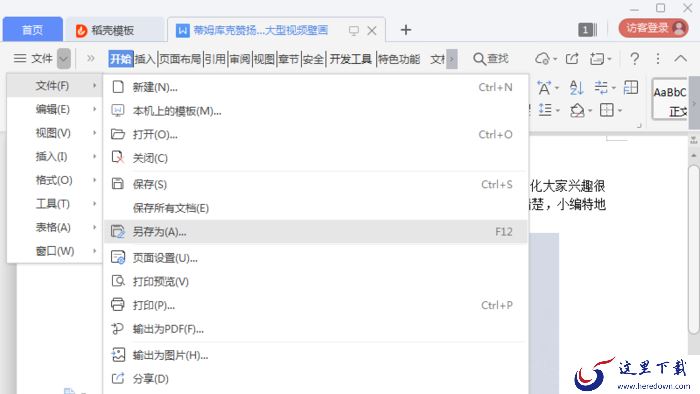Choose 保存所有文档(E) from the menu
Image resolution: width=700 pixels, height=394 pixels.
click(316, 208)
